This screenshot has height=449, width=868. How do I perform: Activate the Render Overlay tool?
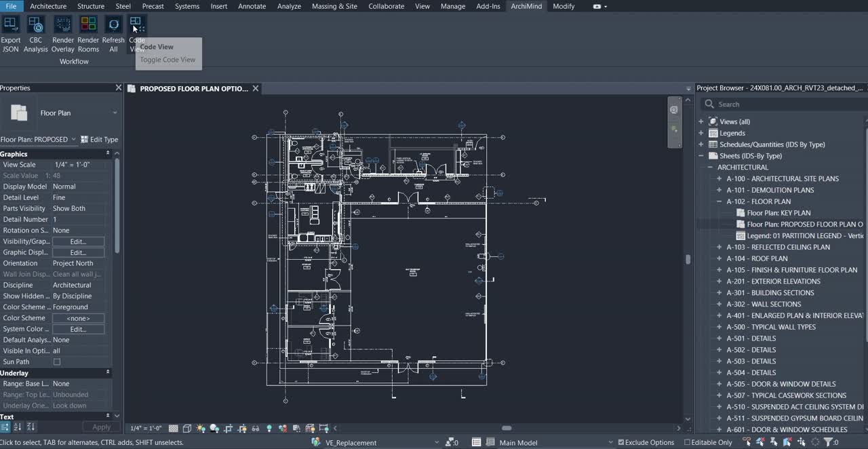pyautogui.click(x=63, y=34)
